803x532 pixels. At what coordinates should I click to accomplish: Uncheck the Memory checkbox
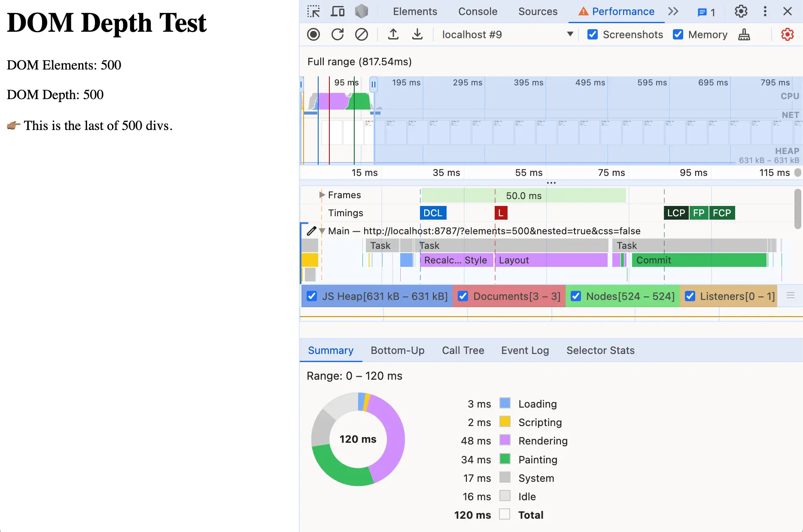tap(678, 34)
